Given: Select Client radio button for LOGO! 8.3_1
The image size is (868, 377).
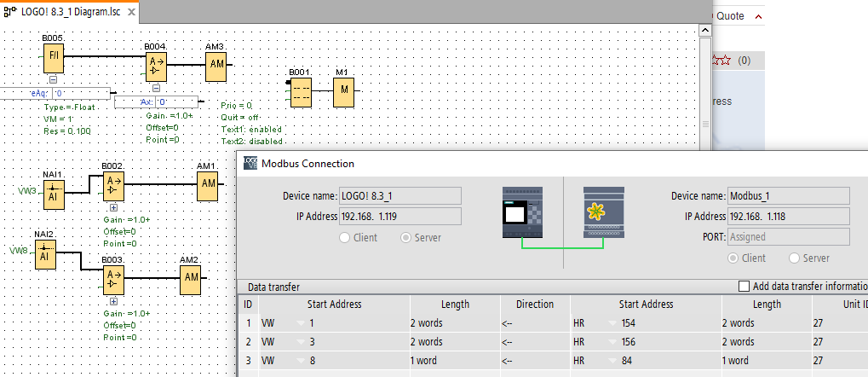Looking at the screenshot, I should coord(346,238).
